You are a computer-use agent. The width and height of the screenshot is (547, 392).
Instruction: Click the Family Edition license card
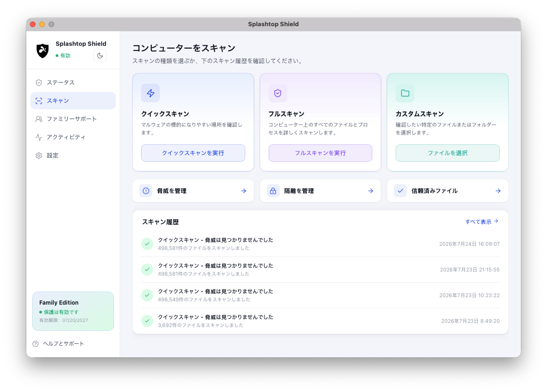tap(73, 311)
